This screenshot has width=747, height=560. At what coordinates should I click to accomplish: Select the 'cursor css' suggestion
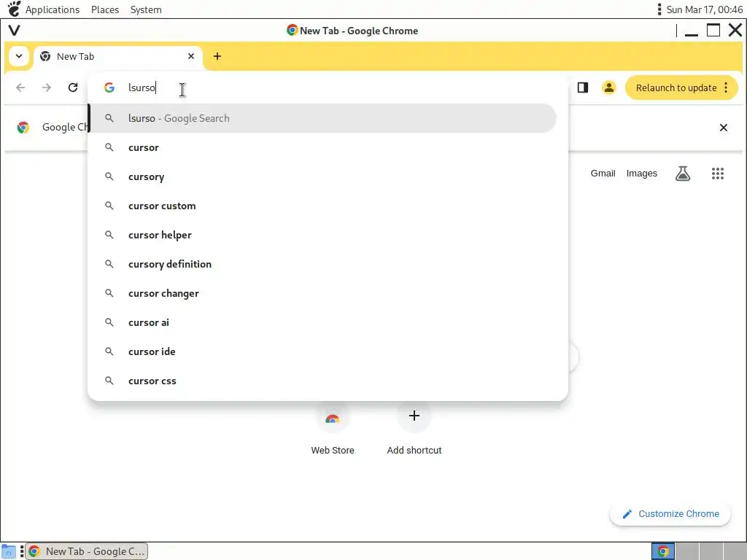(323, 381)
